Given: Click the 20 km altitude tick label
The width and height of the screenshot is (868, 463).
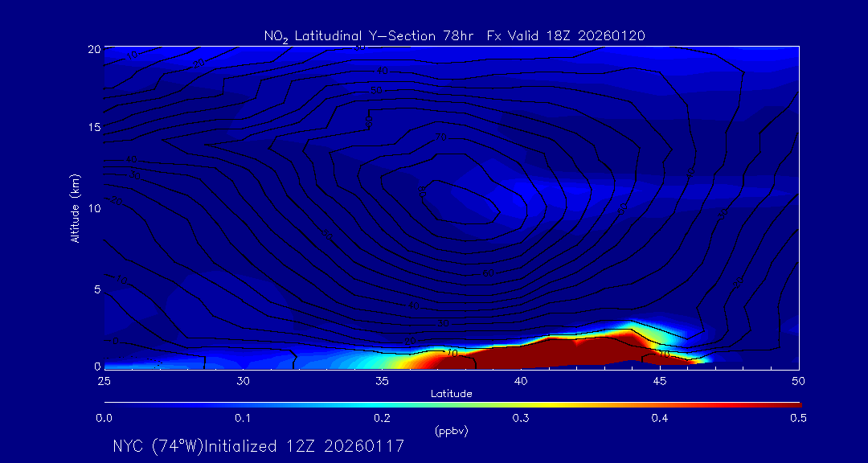Looking at the screenshot, I should click(x=92, y=49).
